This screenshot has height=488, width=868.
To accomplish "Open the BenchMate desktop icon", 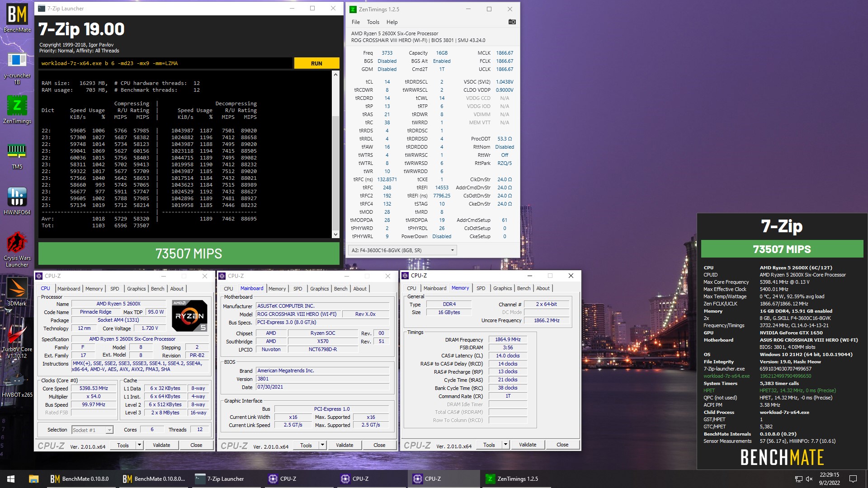I will coord(17,18).
